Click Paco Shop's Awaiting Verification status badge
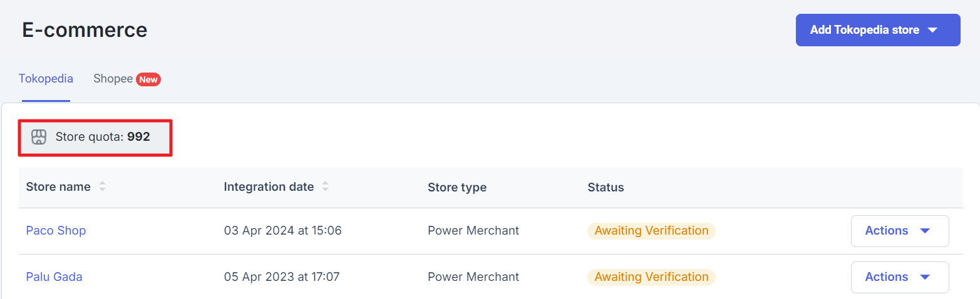980x299 pixels. (651, 231)
